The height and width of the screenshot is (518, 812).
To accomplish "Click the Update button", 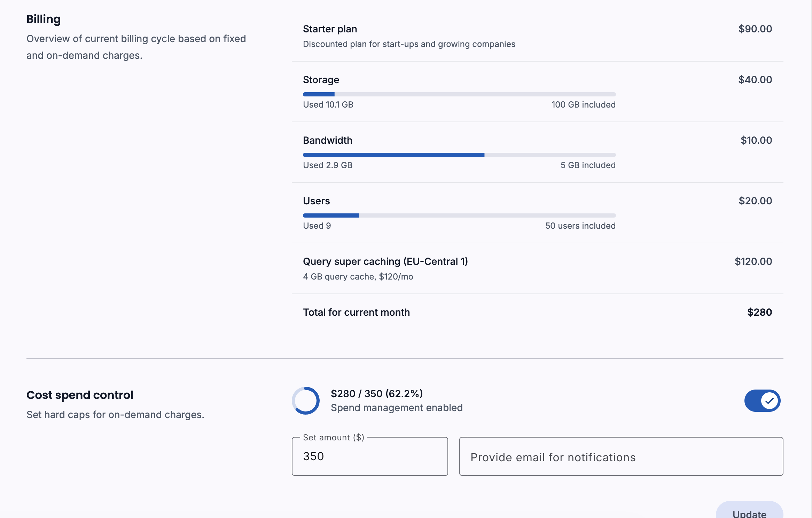I will click(749, 512).
